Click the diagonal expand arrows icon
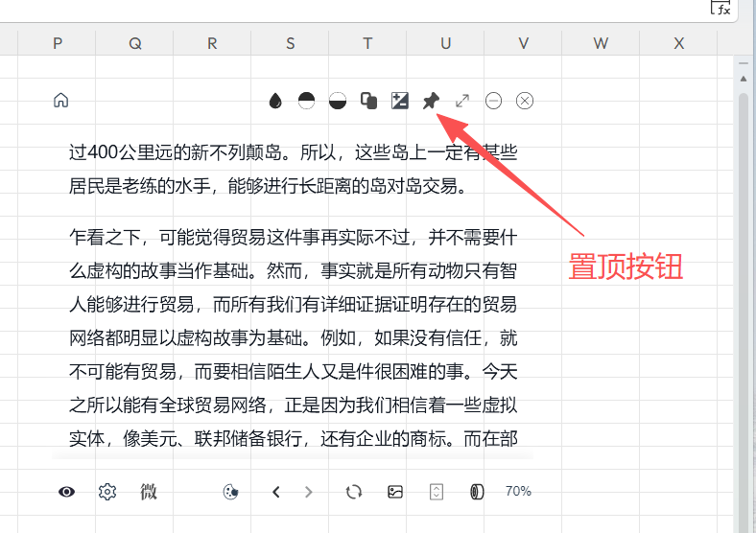 [462, 101]
